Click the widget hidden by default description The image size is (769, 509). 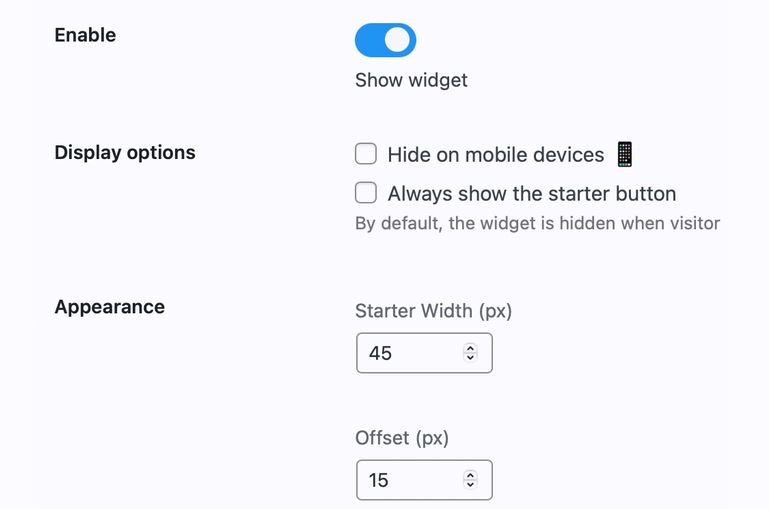(538, 224)
